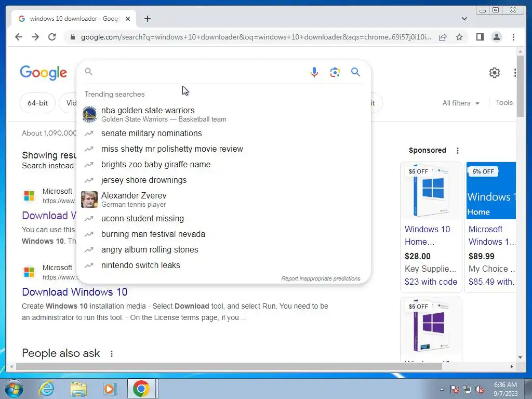Choose jersey shore drownings suggestion
The width and height of the screenshot is (532, 399).
[224, 180]
